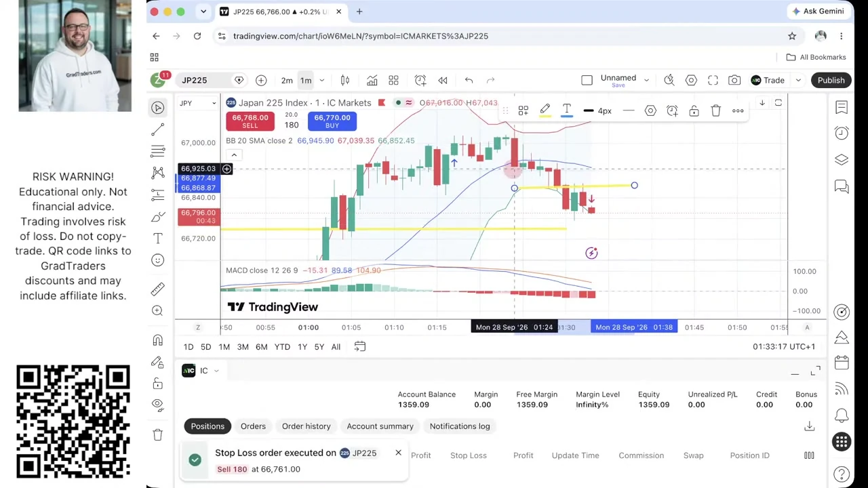Screen dimensions: 868x488
Task: Open the emoji icons tool
Action: coord(158,260)
